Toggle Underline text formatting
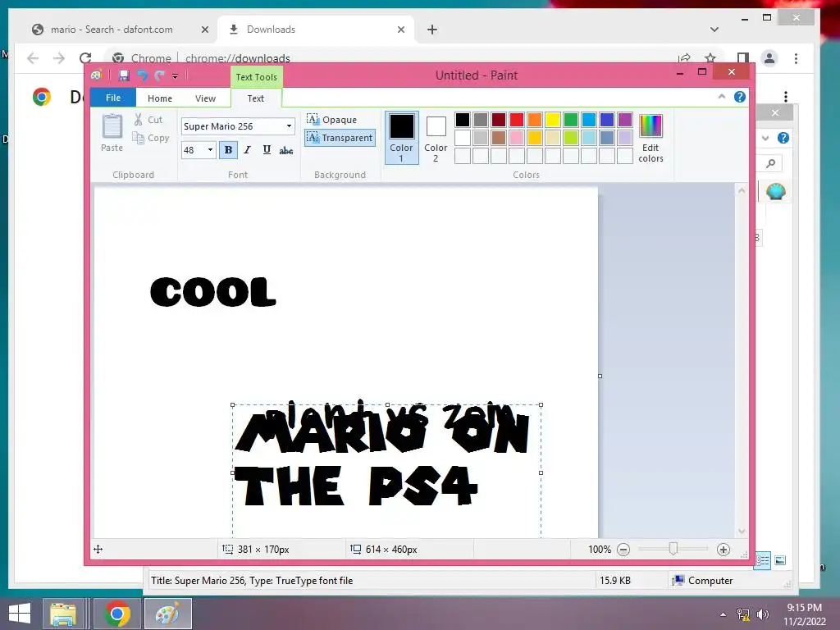The width and height of the screenshot is (840, 630). 267,150
